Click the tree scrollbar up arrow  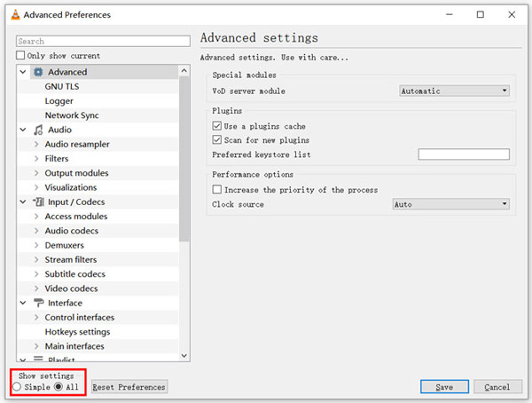[184, 71]
